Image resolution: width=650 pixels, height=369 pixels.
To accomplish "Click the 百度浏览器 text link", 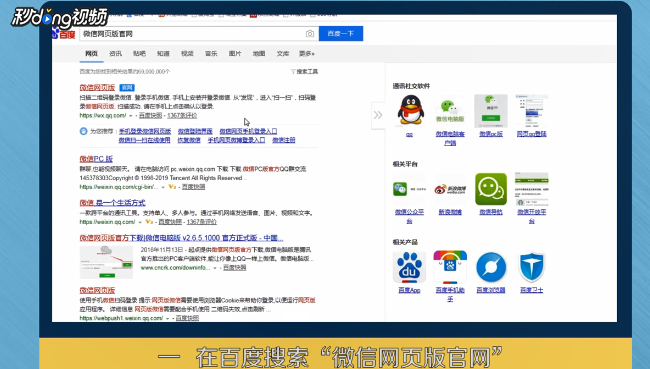I will tap(491, 290).
